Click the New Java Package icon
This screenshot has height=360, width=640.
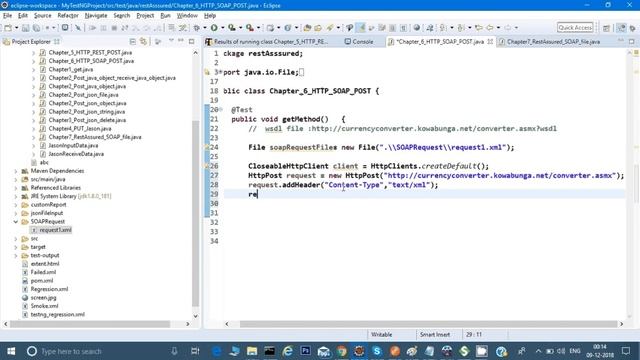pos(270,28)
